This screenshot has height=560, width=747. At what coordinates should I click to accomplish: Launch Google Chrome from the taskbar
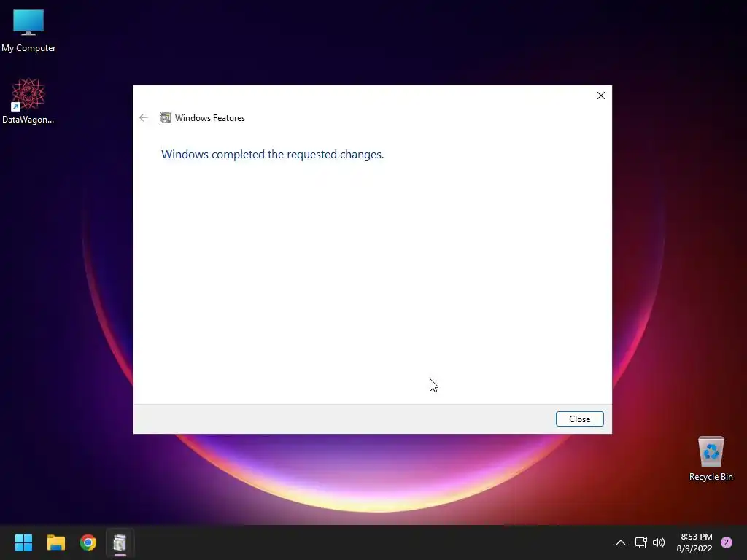click(x=88, y=542)
